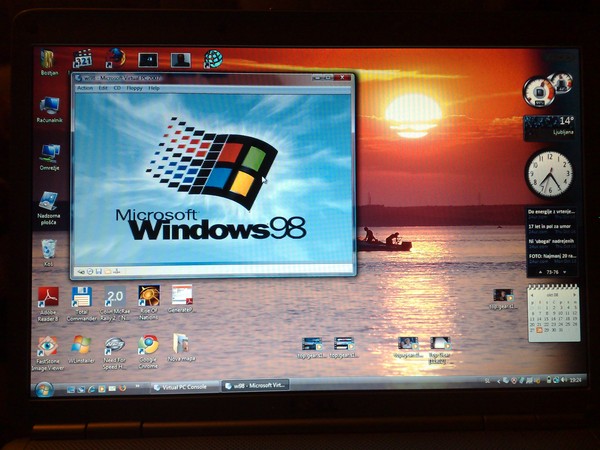Click Show Desktop in Quick Launch
Image resolution: width=600 pixels, height=450 pixels.
(70, 390)
